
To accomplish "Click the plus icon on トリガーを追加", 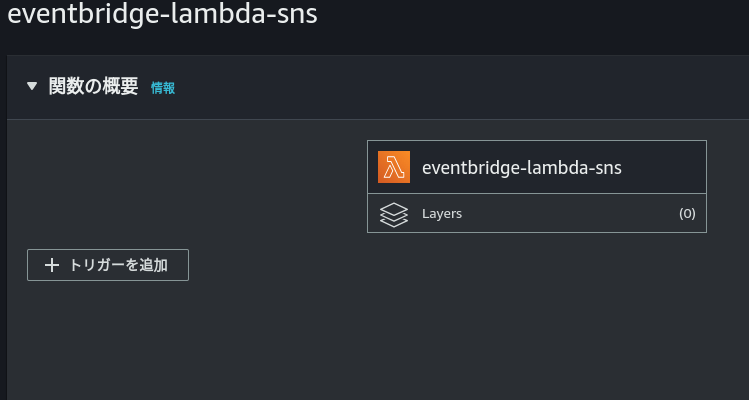I will pos(52,265).
